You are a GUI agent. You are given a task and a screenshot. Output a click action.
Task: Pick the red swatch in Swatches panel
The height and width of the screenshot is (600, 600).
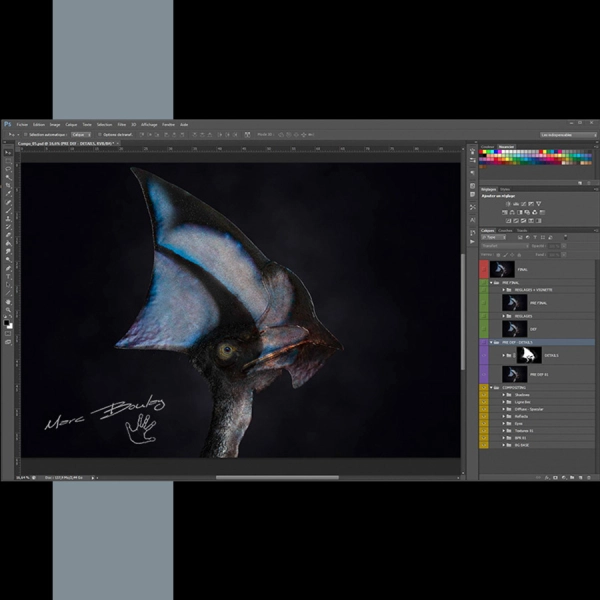pos(481,152)
